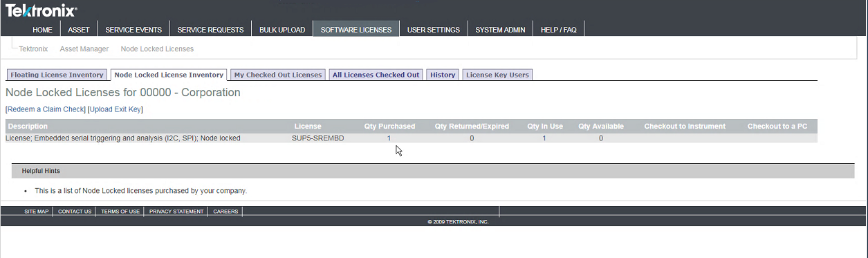868x258 pixels.
Task: Click Asset Manager breadcrumb
Action: tap(84, 49)
